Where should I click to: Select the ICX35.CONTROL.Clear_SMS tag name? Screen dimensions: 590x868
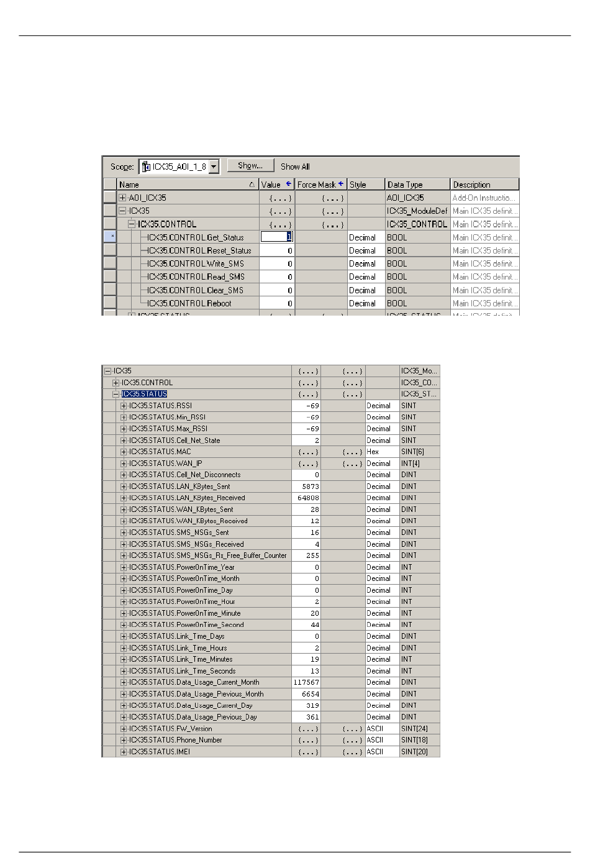[x=195, y=290]
